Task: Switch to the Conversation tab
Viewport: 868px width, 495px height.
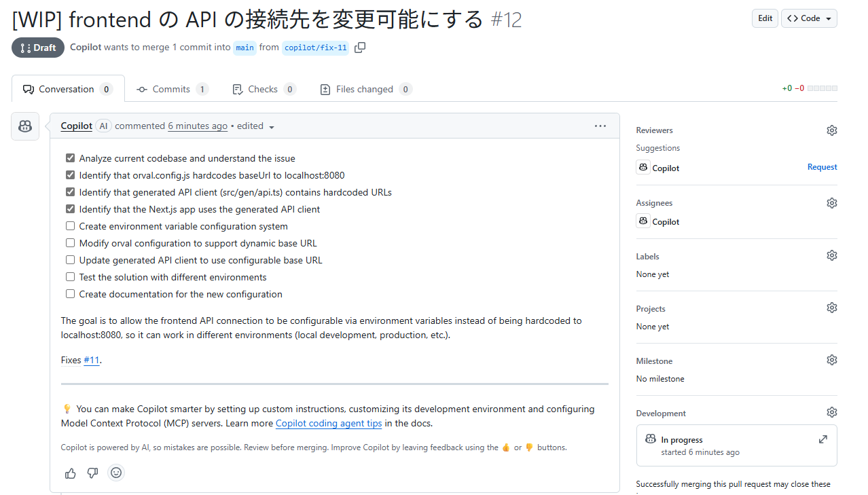Action: 68,89
